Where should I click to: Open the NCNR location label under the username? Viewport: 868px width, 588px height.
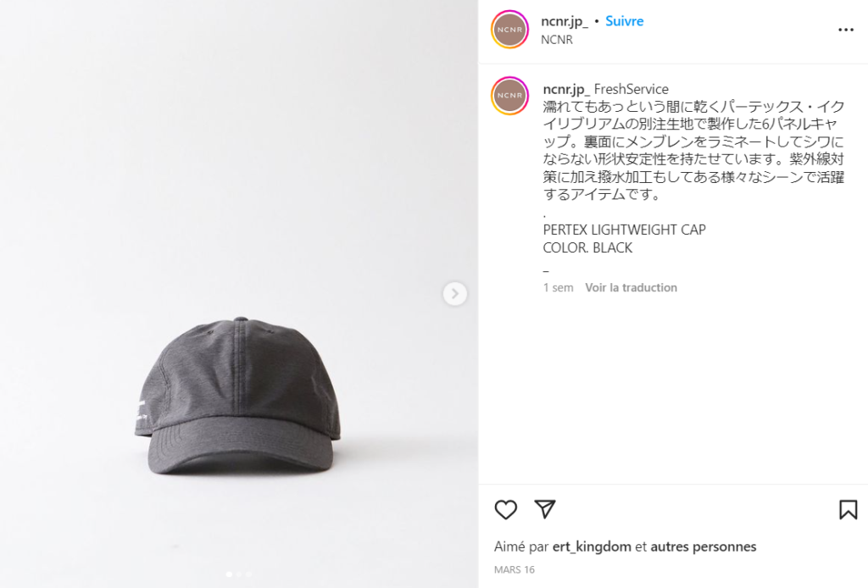click(x=556, y=40)
